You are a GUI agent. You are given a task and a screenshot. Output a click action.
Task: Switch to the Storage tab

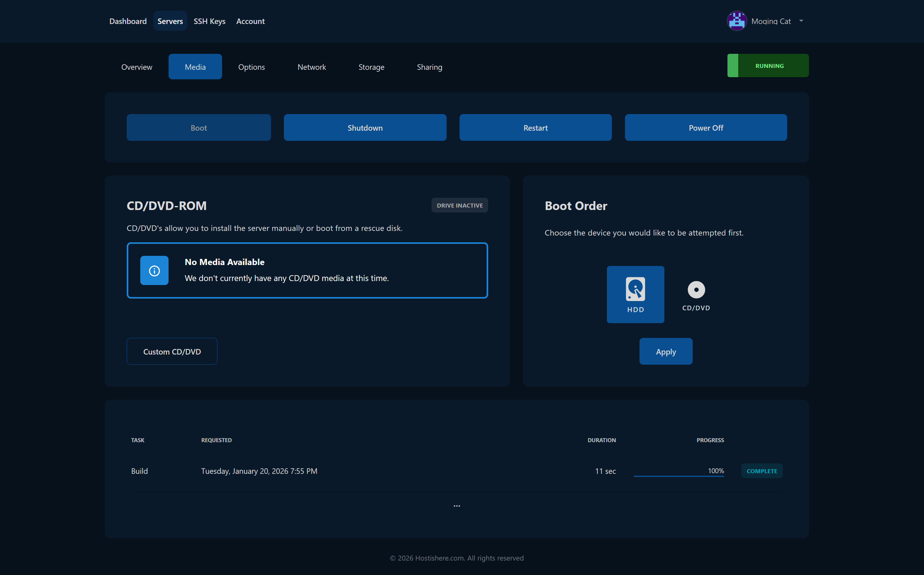pos(371,66)
